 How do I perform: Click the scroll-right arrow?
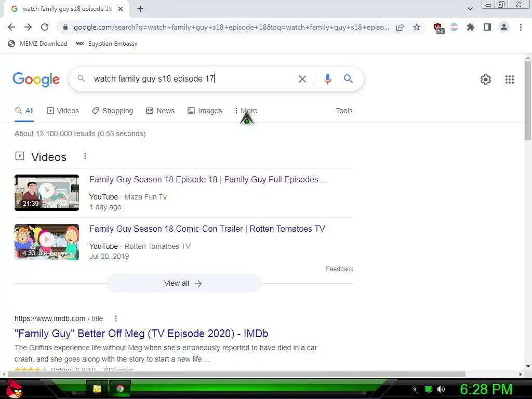(x=521, y=374)
